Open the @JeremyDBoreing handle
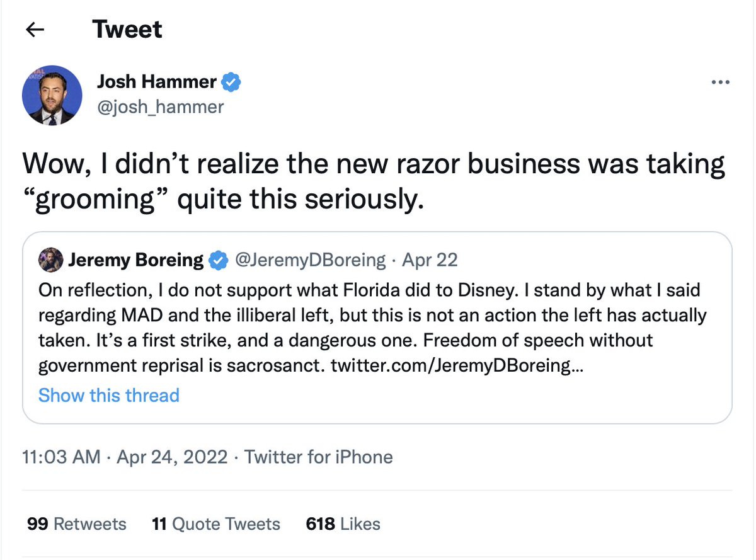The height and width of the screenshot is (560, 756). pos(310,260)
